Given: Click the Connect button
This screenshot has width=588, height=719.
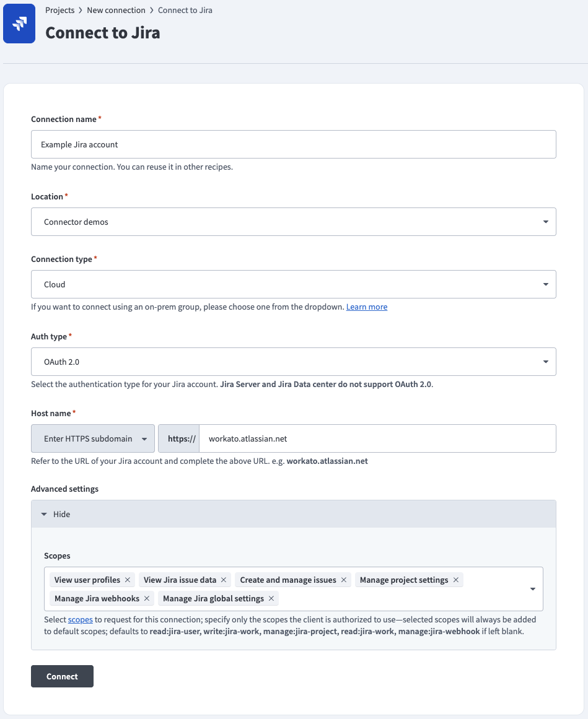Looking at the screenshot, I should pyautogui.click(x=62, y=676).
